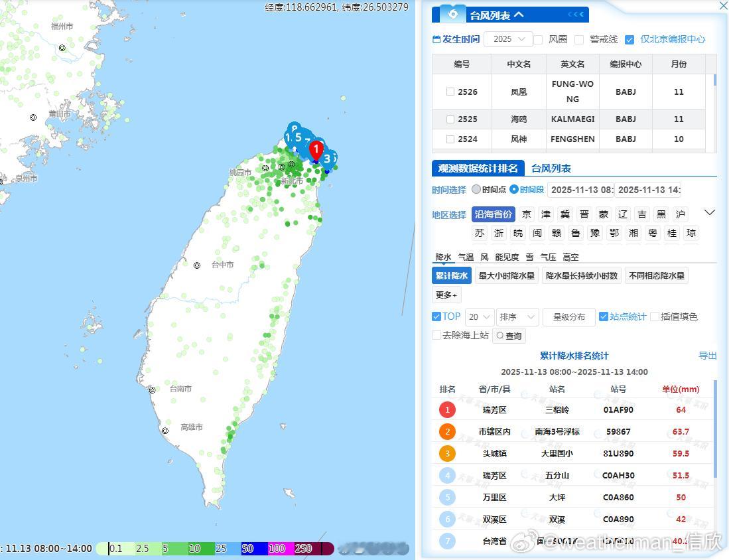The height and width of the screenshot is (560, 729).
Task: Click the Putian city marker on map
Action: [x=33, y=117]
